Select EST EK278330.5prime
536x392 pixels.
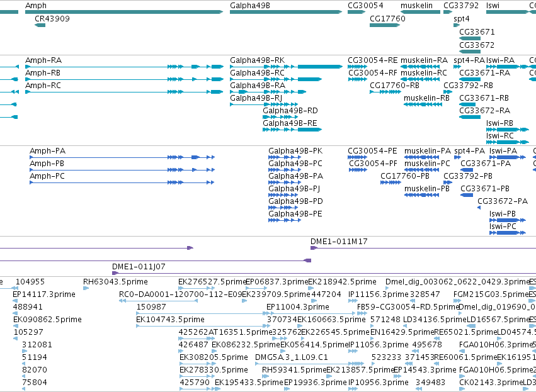197,376
